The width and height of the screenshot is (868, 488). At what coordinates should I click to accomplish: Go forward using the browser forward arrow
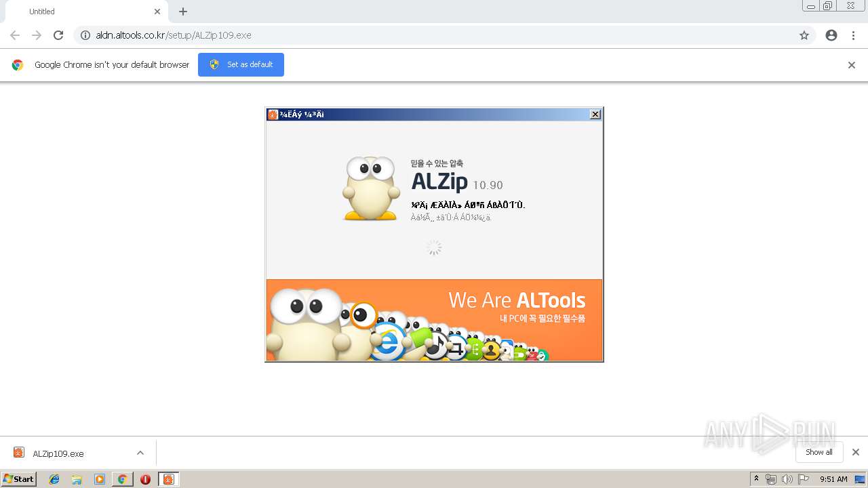[x=37, y=35]
